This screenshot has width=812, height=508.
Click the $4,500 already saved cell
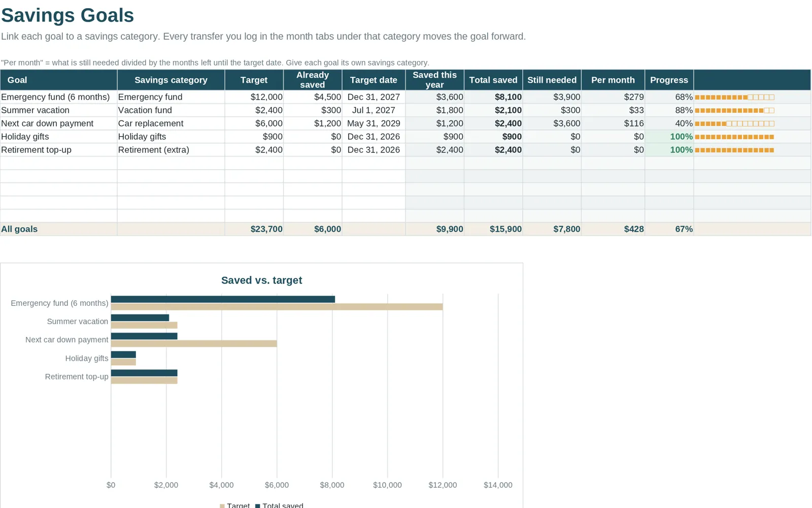(313, 97)
